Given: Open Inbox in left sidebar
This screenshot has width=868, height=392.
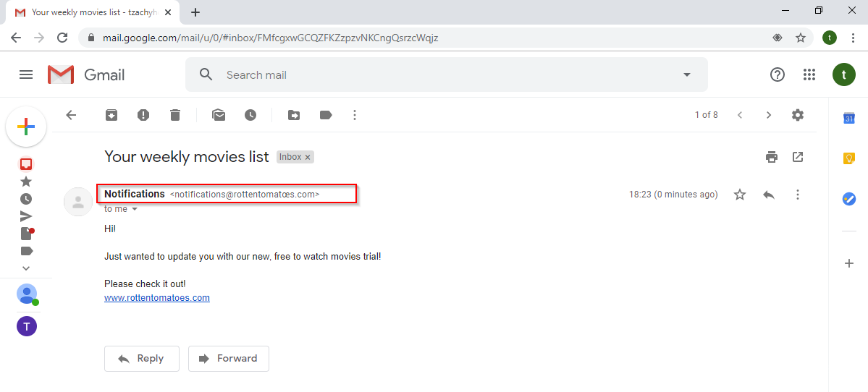Looking at the screenshot, I should 26,164.
